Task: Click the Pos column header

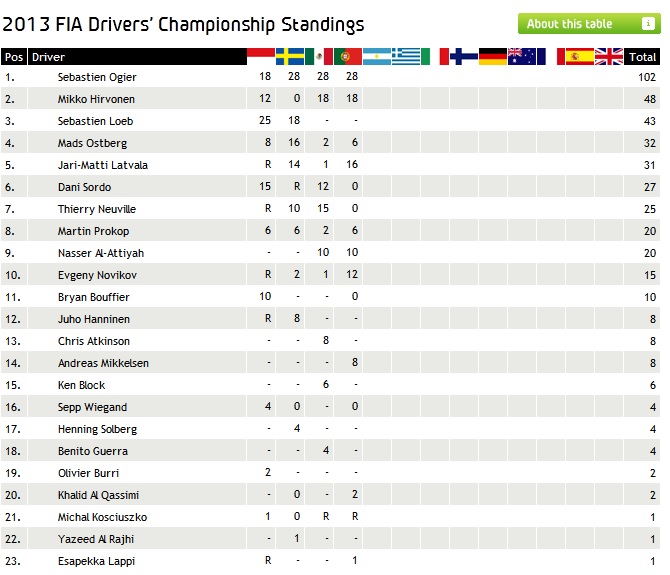Action: [x=13, y=58]
